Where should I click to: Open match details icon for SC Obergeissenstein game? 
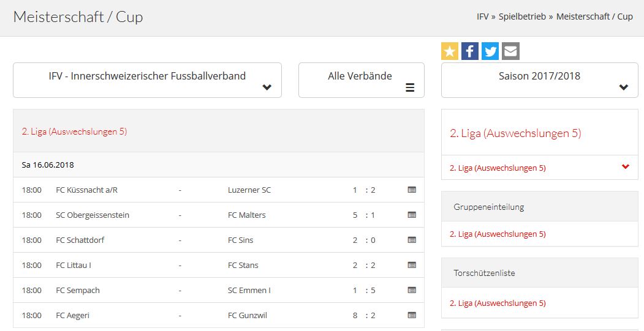coord(412,215)
